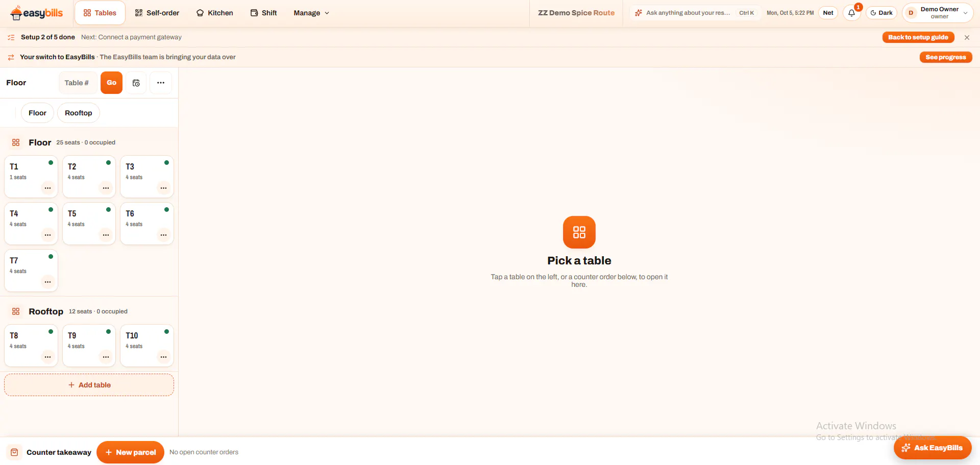This screenshot has height=465, width=980.
Task: Open the three-dot menu on table T7
Action: (x=47, y=282)
